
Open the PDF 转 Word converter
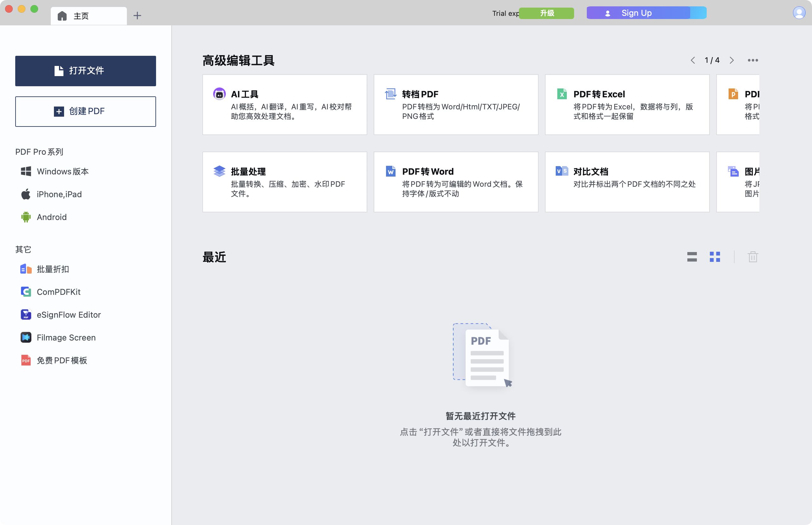coord(455,181)
